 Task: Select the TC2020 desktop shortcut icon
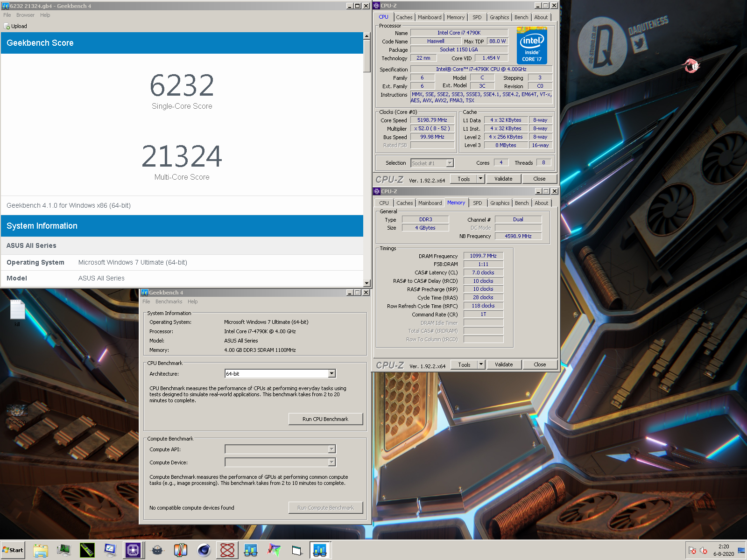click(17, 414)
